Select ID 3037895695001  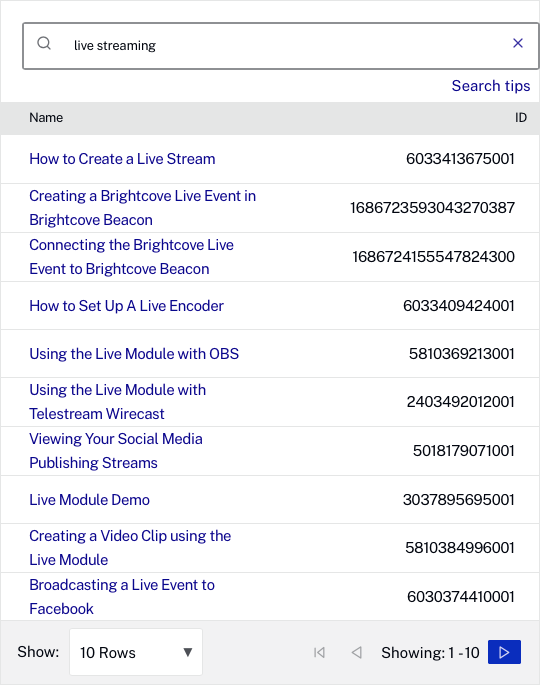tap(459, 499)
